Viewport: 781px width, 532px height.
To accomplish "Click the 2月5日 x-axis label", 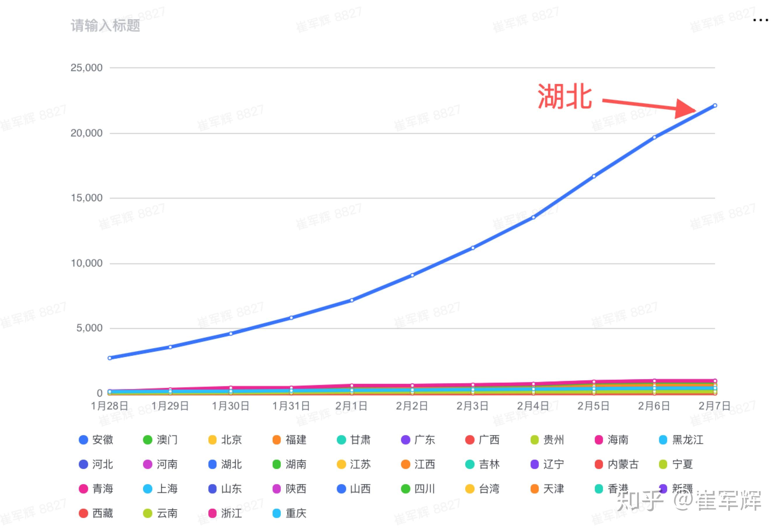I will point(593,406).
